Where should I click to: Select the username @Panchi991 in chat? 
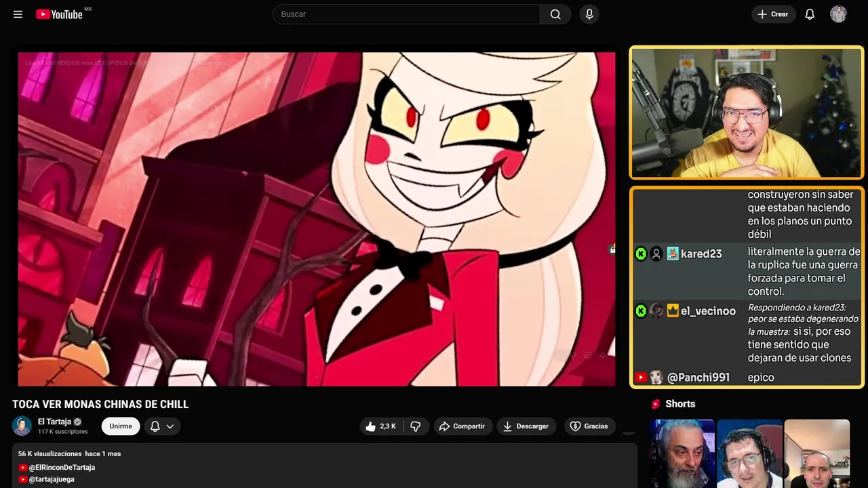698,378
